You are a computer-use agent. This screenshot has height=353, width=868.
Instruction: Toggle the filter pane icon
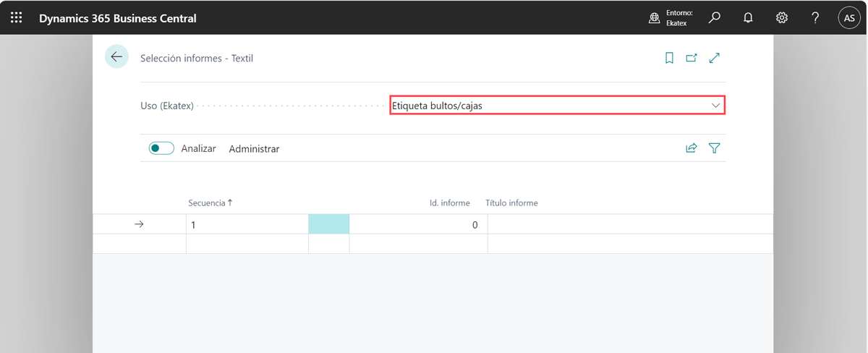click(x=715, y=148)
